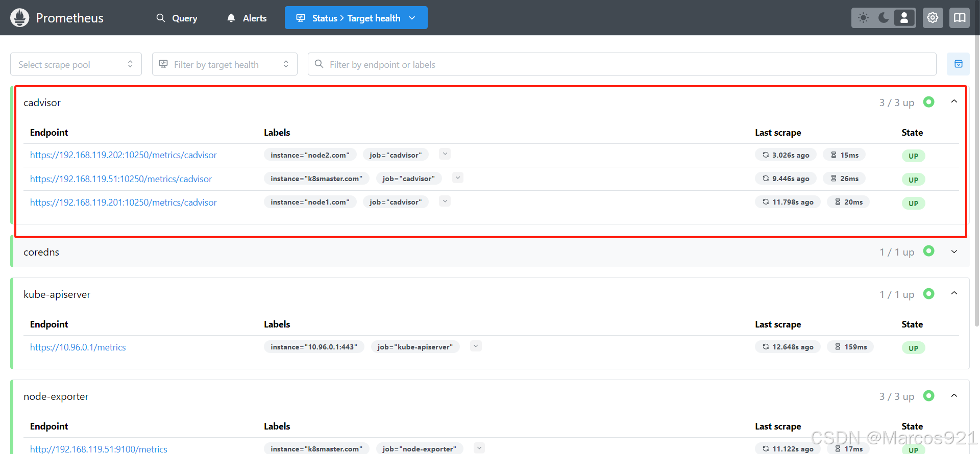
Task: Click the 20ms scrape duration badge
Action: pyautogui.click(x=848, y=202)
